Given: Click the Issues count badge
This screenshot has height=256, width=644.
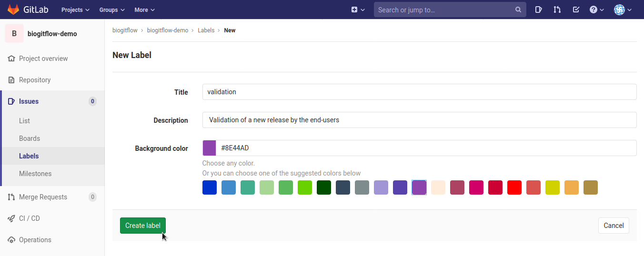Looking at the screenshot, I should (92, 101).
